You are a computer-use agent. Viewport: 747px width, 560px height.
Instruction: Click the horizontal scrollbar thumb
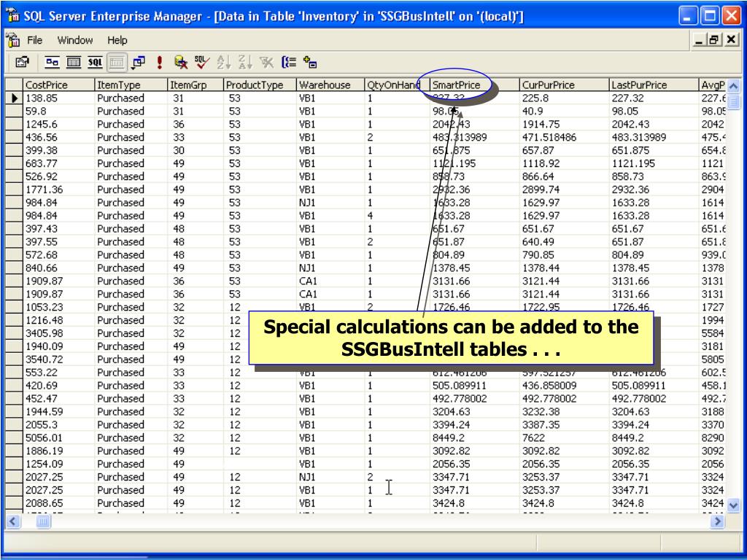point(43,521)
